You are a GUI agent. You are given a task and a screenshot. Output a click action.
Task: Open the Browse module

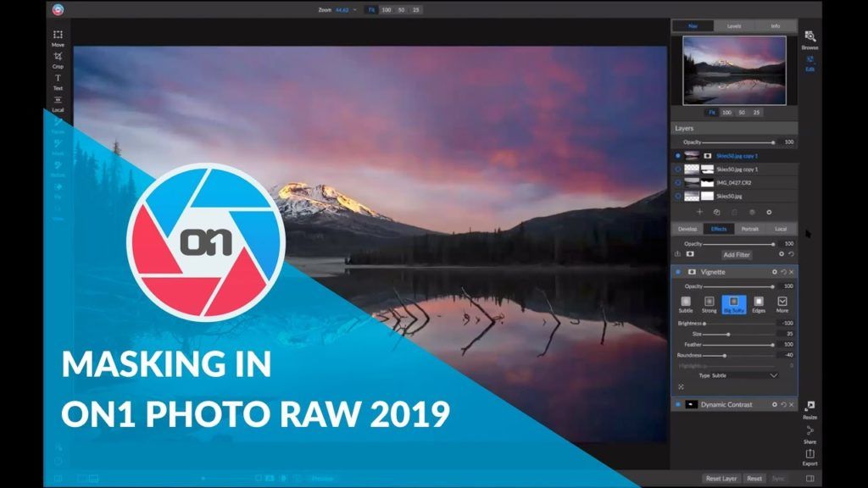pos(810,40)
